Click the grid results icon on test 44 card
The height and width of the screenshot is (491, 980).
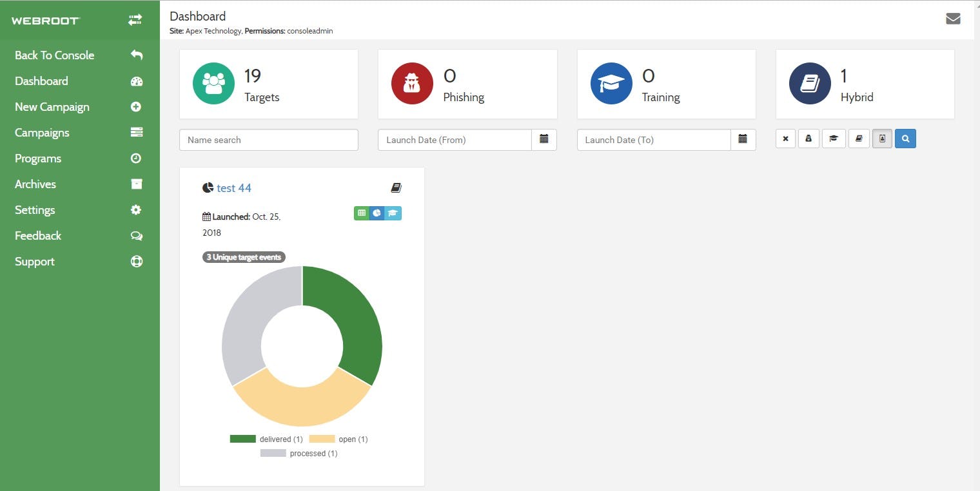[362, 213]
